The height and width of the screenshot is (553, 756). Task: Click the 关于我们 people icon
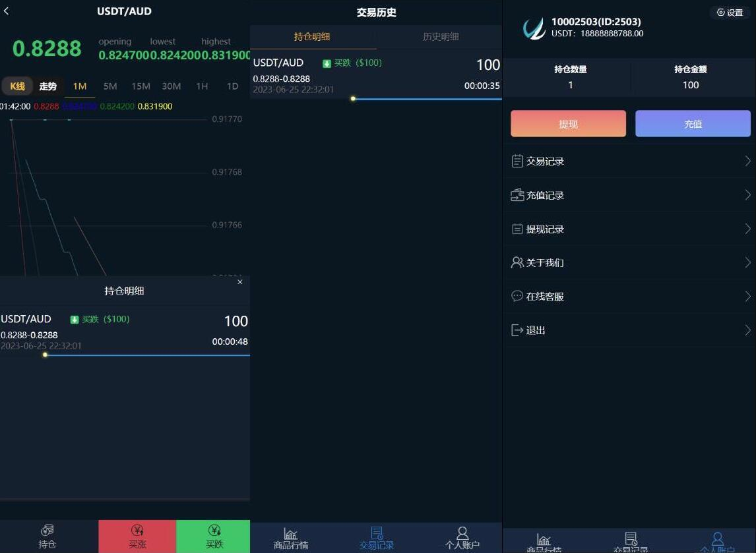(517, 262)
